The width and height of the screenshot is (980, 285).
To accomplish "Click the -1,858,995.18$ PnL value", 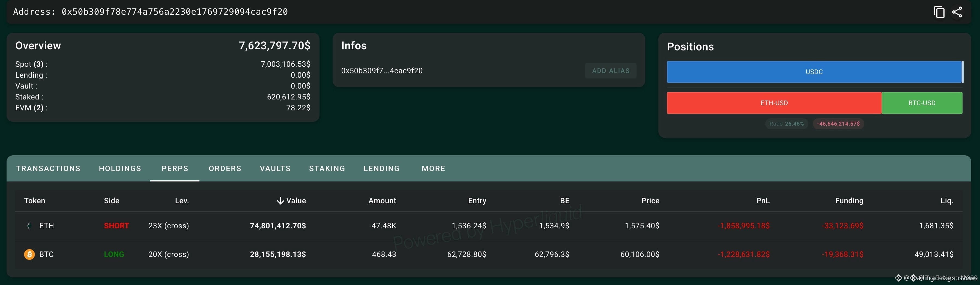I will click(744, 226).
